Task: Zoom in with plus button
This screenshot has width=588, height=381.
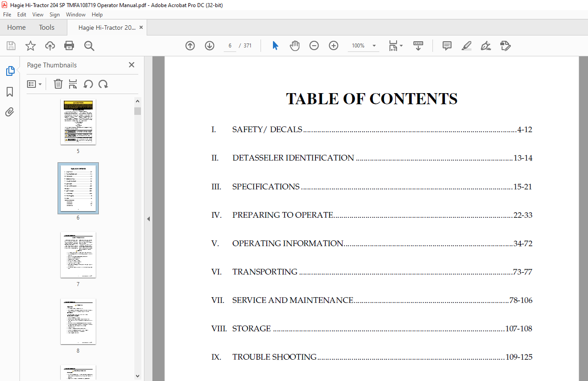Action: 334,46
